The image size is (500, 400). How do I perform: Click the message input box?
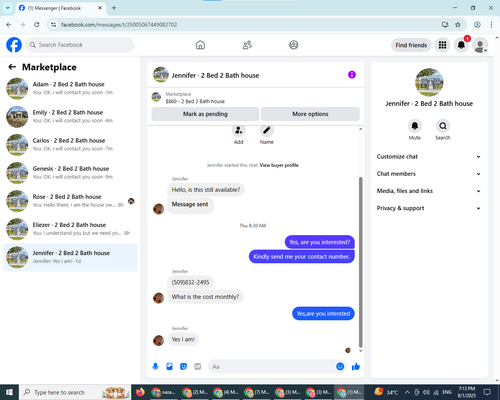pyautogui.click(x=273, y=367)
